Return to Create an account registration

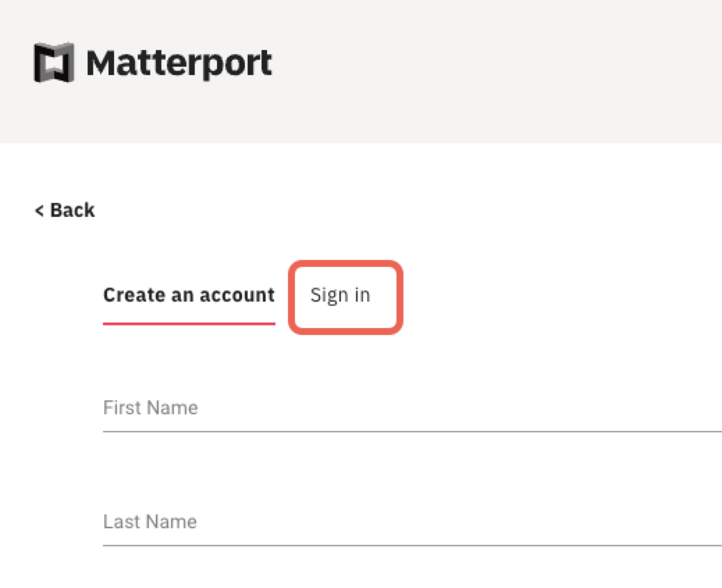tap(188, 295)
